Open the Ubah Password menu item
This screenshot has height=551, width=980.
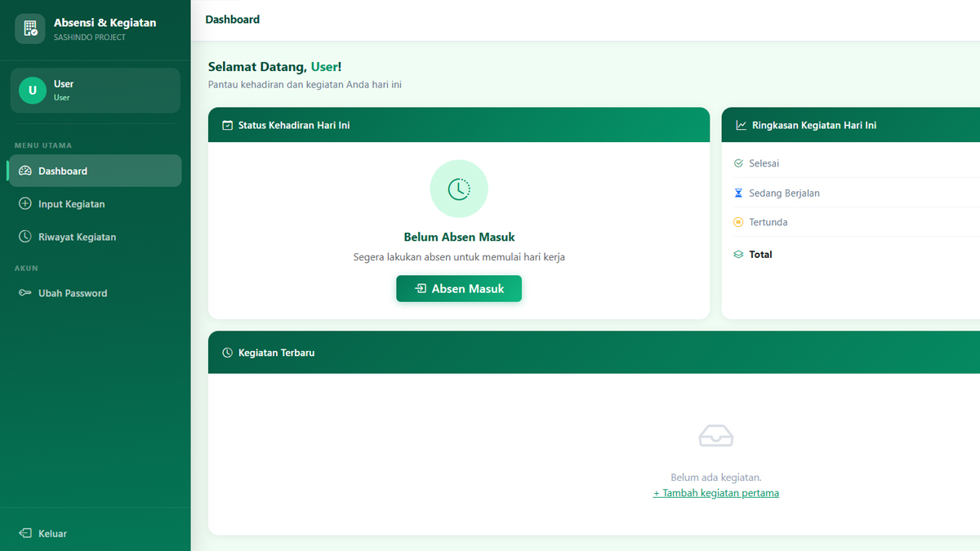click(x=94, y=293)
